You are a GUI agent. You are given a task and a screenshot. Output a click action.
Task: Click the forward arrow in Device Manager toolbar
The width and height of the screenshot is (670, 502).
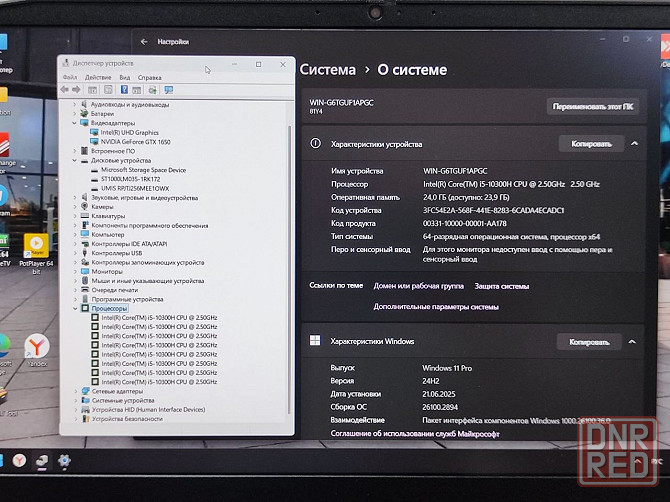coord(76,90)
